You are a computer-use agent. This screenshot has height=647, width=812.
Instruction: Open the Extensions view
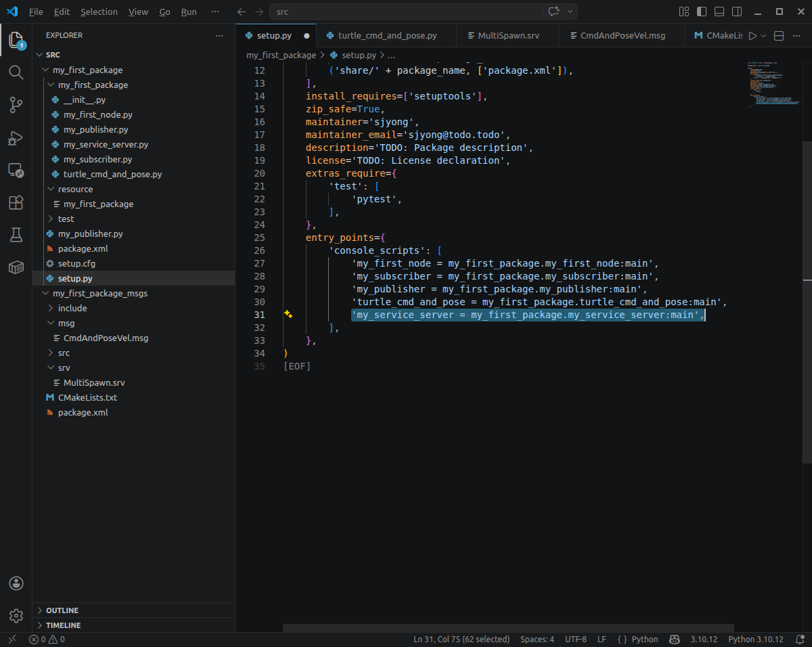[16, 202]
